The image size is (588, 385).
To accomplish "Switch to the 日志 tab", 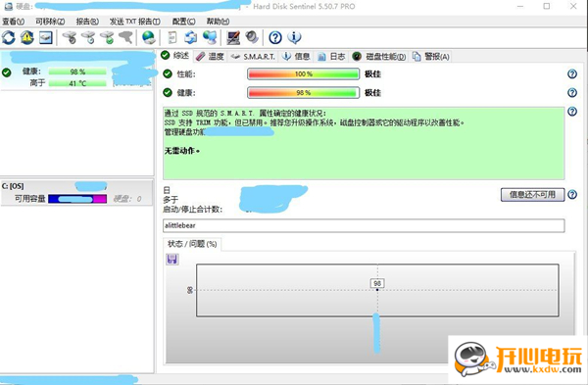I will click(331, 57).
